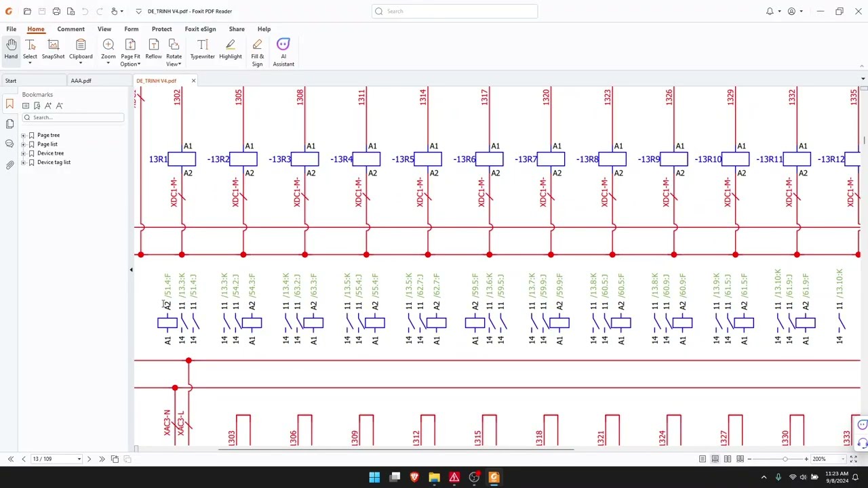The height and width of the screenshot is (488, 868).
Task: Switch to single page view mode
Action: [703, 459]
